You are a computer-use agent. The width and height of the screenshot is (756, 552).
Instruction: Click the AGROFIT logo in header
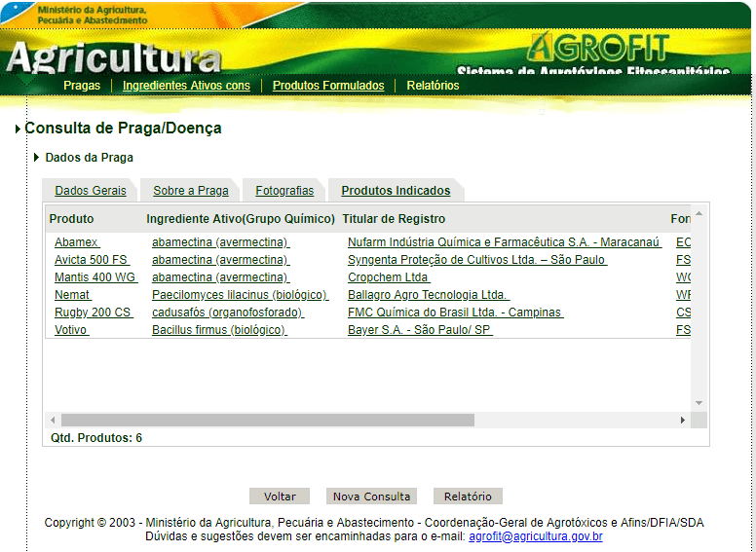[x=598, y=47]
